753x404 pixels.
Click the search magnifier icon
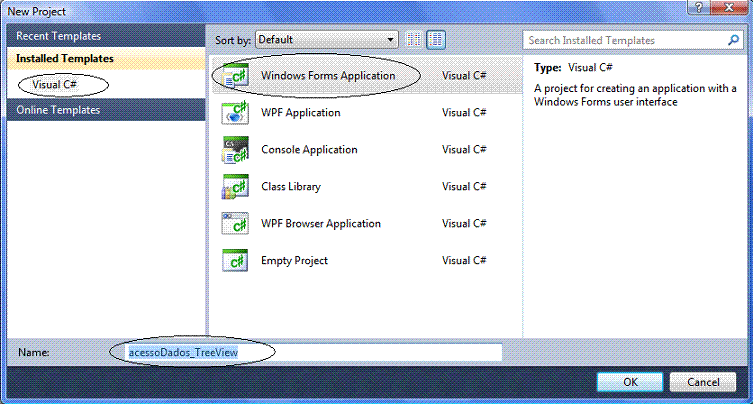[733, 40]
